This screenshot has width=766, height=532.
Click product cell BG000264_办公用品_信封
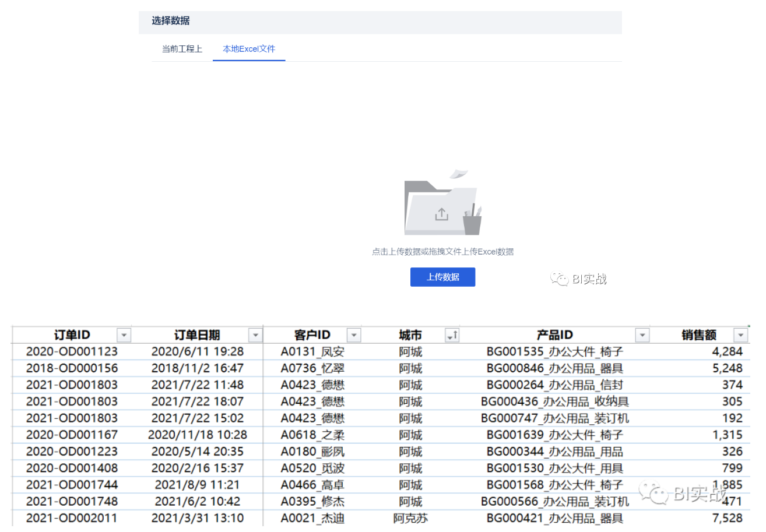[555, 385]
